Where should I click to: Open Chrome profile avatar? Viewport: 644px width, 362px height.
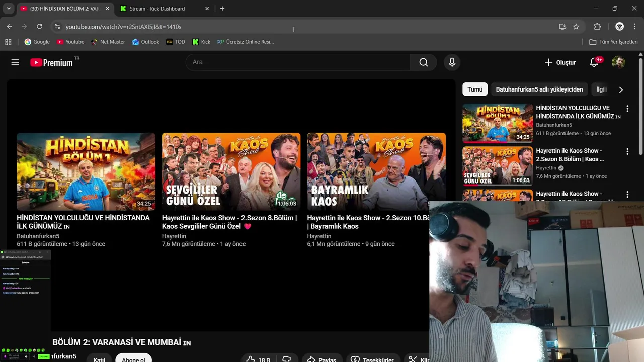[620, 27]
